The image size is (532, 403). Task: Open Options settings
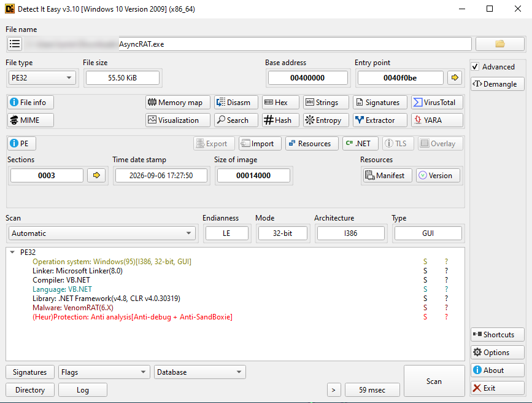(x=498, y=353)
